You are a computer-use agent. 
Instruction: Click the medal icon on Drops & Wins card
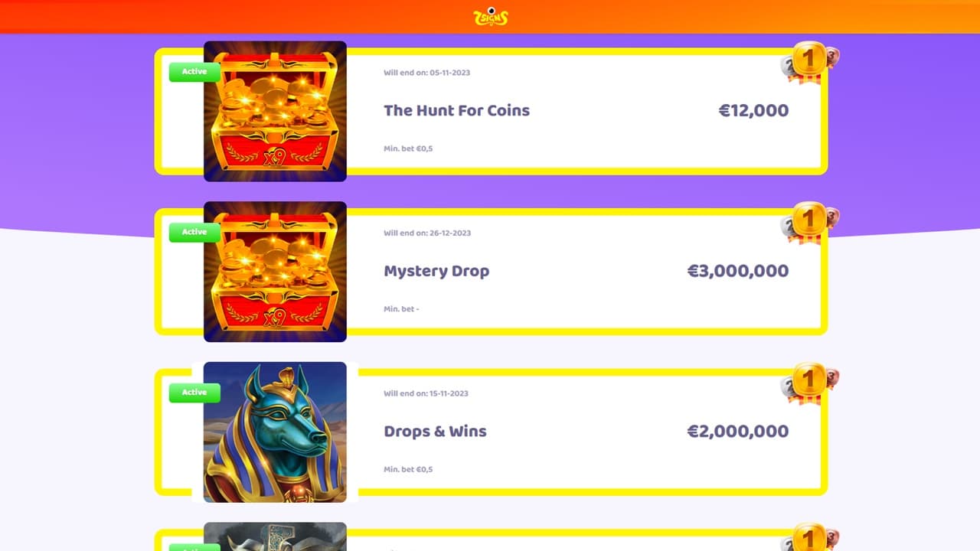(x=808, y=381)
